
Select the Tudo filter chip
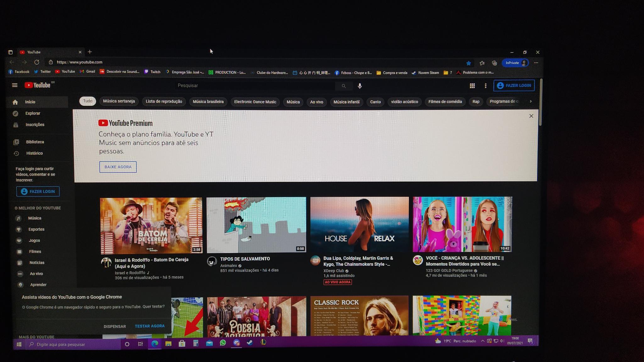88,101
